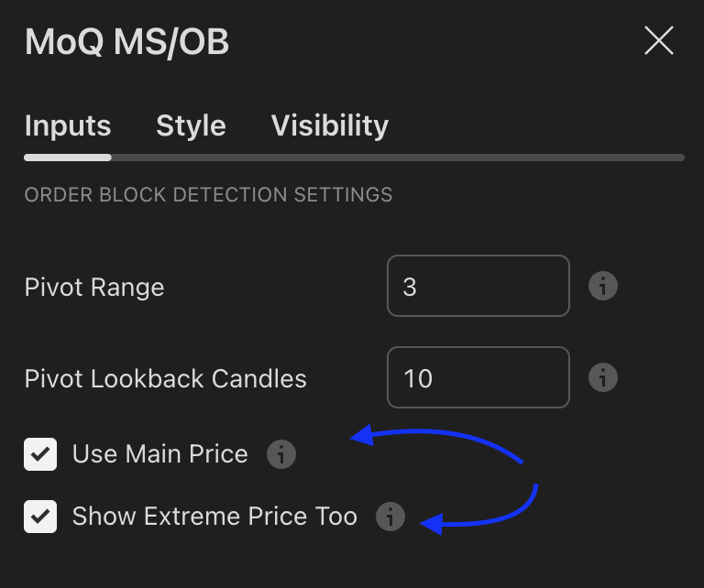Click the Use Main Price label text
Screen dimensions: 704x588
pos(160,454)
